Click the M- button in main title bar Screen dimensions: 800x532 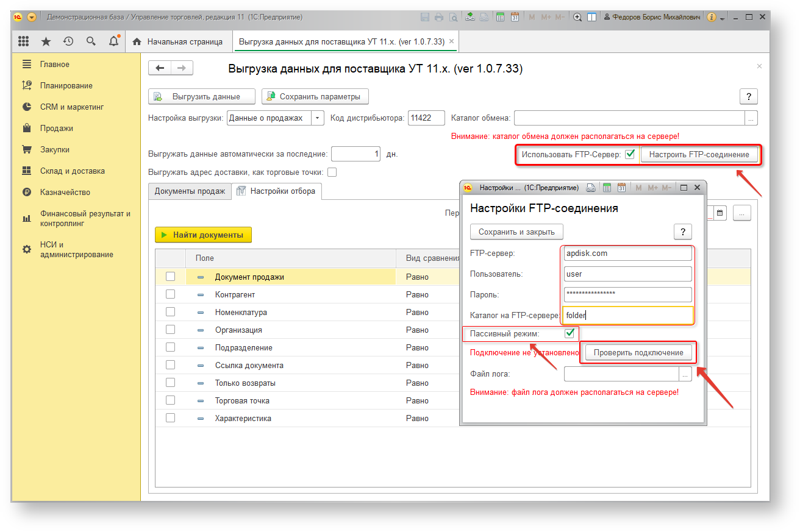pos(561,17)
